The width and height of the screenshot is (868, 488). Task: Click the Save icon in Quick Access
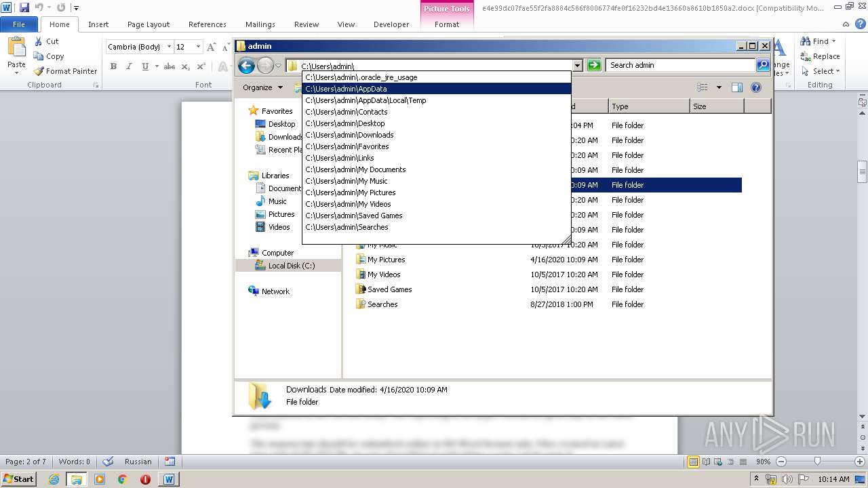[x=24, y=7]
